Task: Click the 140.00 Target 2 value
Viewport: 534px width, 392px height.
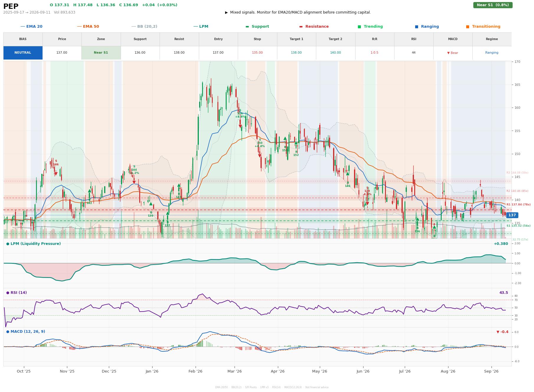Action: tap(335, 53)
